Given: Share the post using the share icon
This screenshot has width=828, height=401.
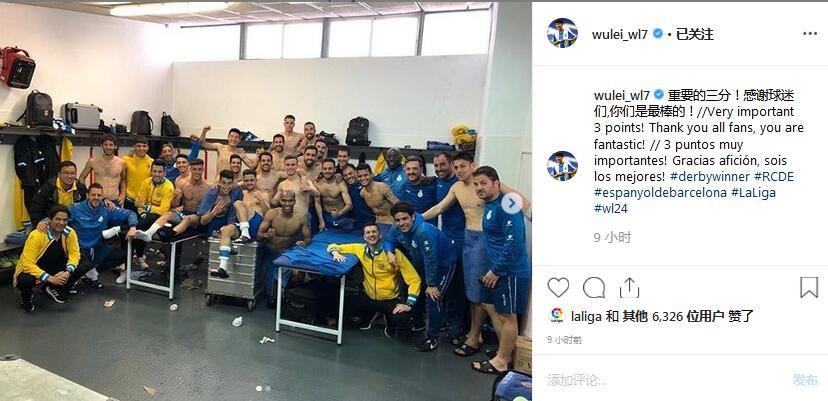Looking at the screenshot, I should click(629, 288).
